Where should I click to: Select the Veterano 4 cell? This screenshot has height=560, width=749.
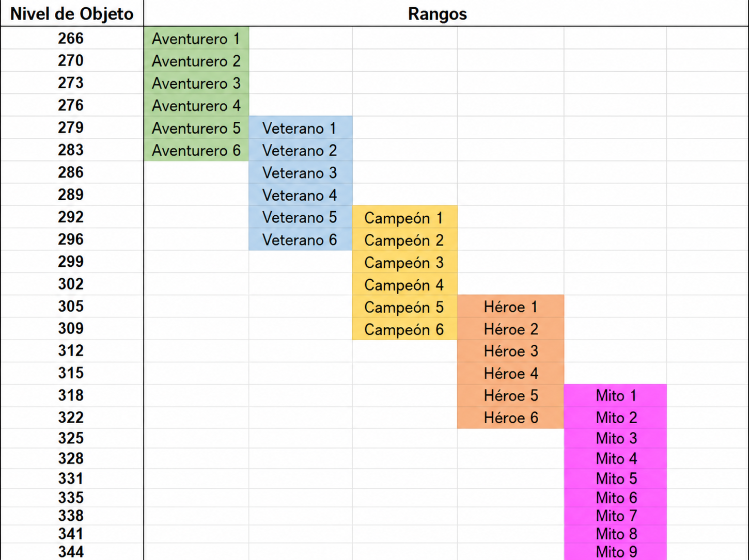(x=301, y=195)
